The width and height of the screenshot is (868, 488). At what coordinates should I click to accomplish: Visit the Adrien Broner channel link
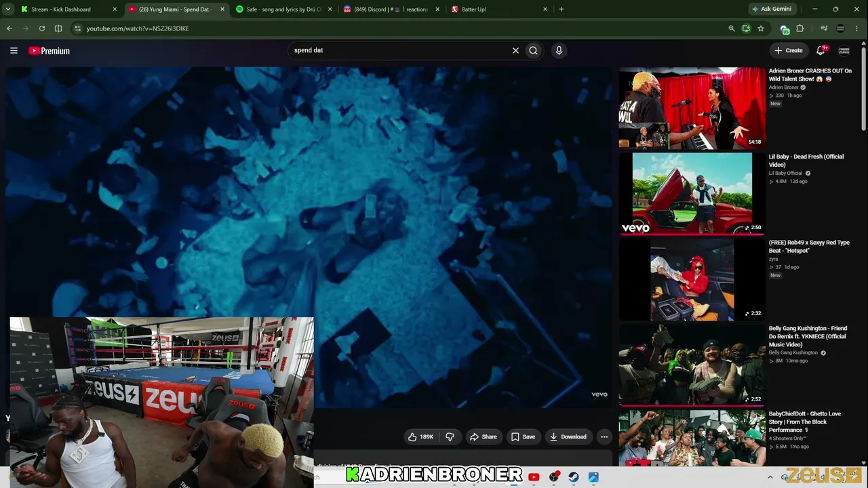point(784,87)
